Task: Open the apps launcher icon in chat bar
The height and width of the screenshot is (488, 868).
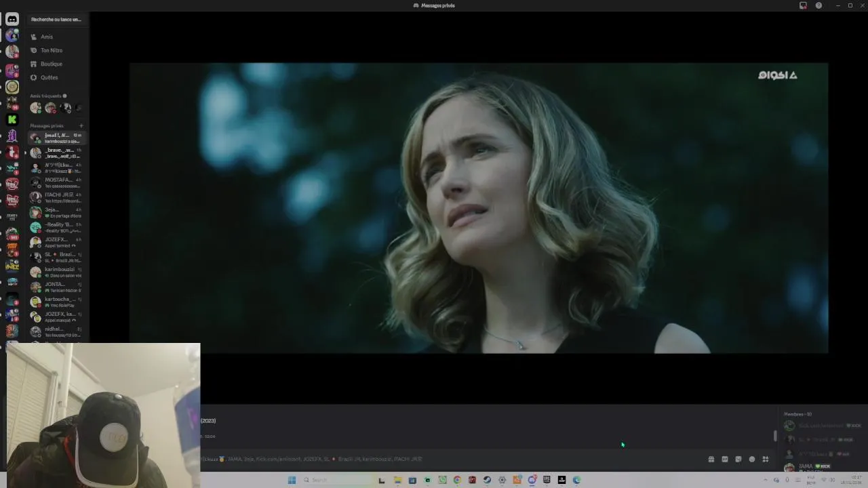Action: [x=766, y=460]
